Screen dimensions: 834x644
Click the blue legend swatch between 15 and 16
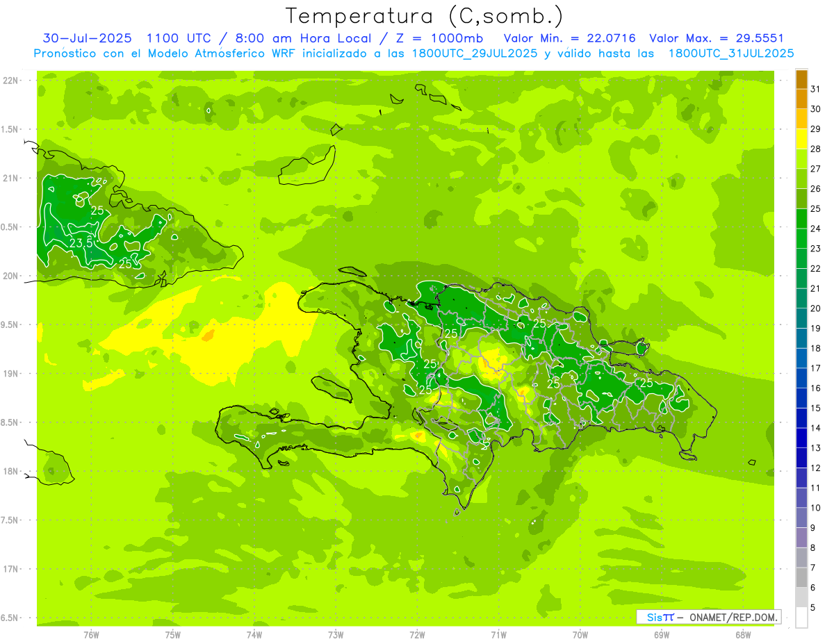[x=801, y=398]
